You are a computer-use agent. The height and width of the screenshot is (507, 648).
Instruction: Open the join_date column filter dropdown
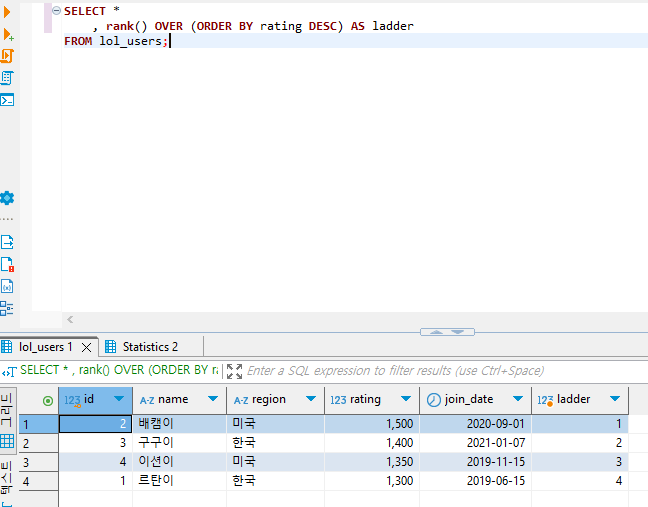(x=518, y=399)
